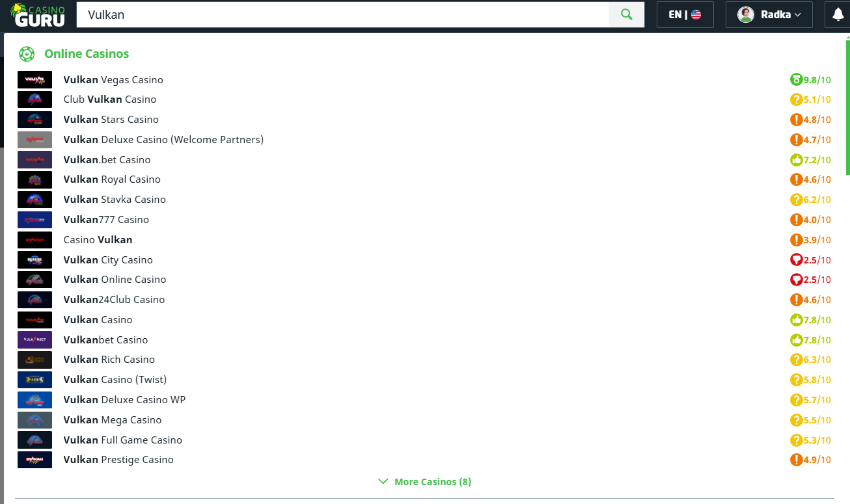Click Vulkan Vegas 9.8 rating badge
This screenshot has width=850, height=504.
click(x=810, y=80)
